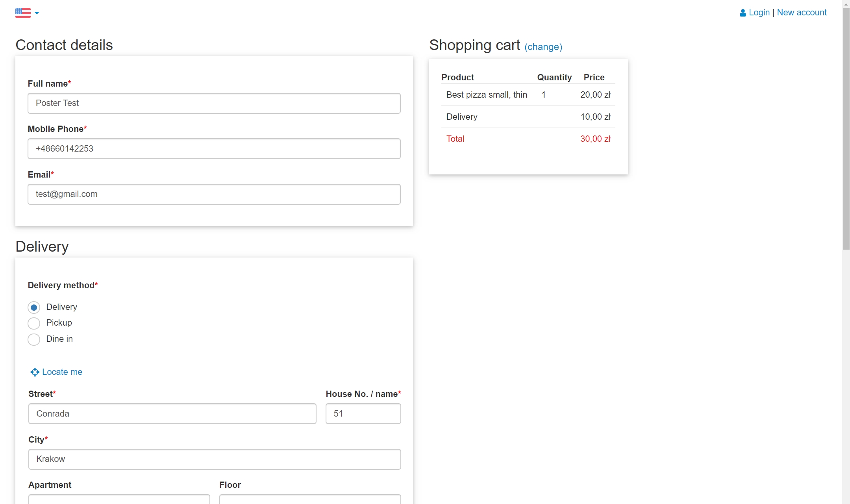Viewport: 850px width, 504px height.
Task: Click the House No. field showing 51
Action: click(x=363, y=413)
